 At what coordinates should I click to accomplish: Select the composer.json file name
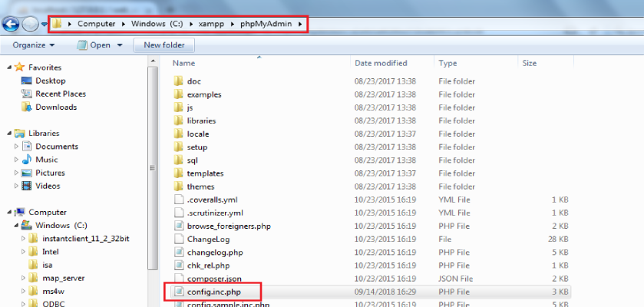click(214, 279)
